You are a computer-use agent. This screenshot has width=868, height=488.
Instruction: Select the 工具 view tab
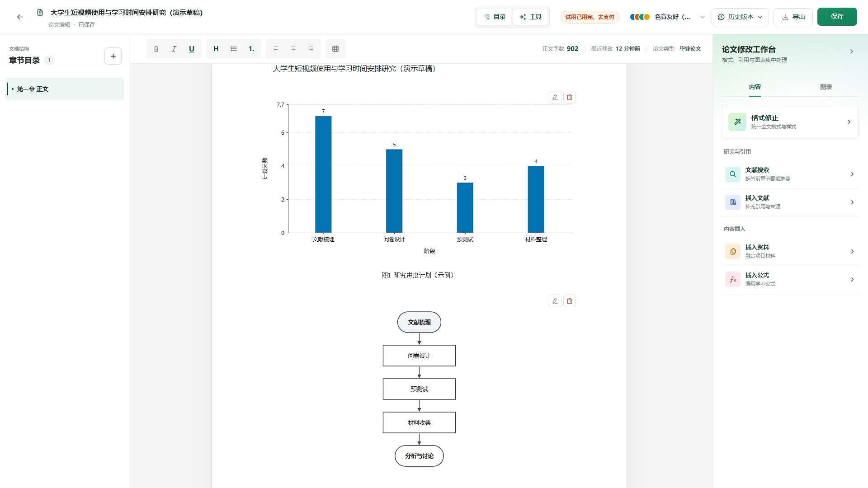coord(530,17)
